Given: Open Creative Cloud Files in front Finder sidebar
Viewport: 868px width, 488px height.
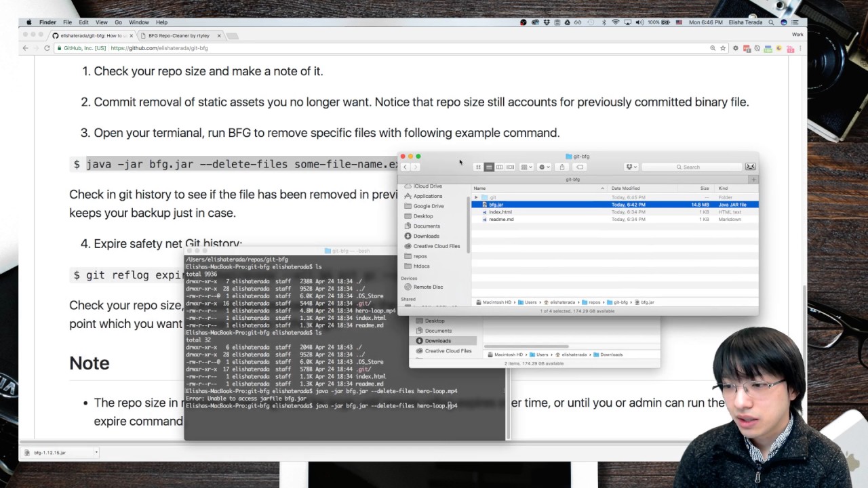Looking at the screenshot, I should pos(436,246).
